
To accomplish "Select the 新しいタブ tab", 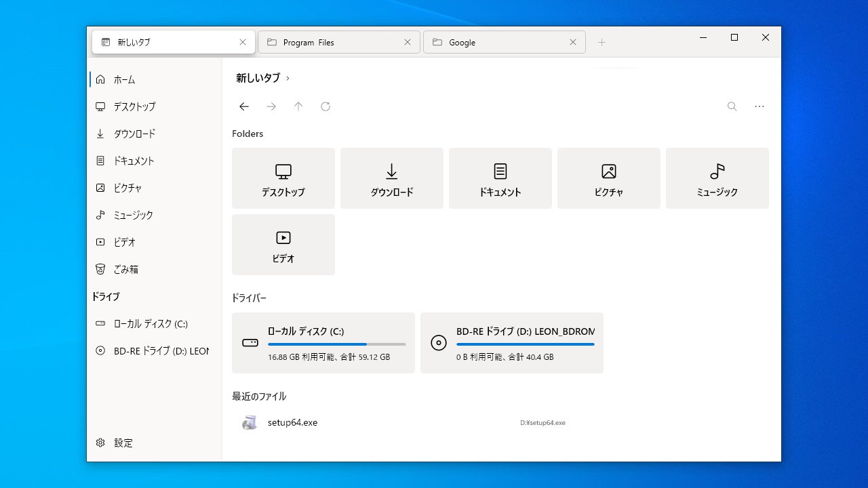I will point(174,42).
